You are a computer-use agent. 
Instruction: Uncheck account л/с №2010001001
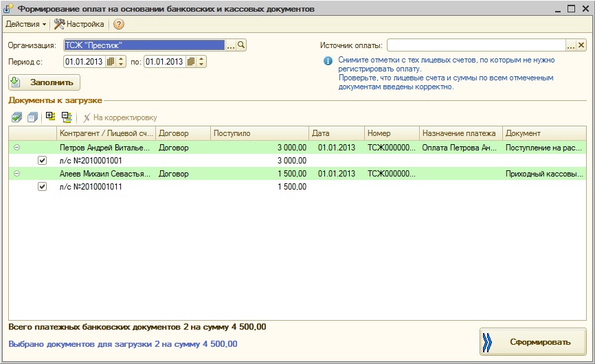43,160
